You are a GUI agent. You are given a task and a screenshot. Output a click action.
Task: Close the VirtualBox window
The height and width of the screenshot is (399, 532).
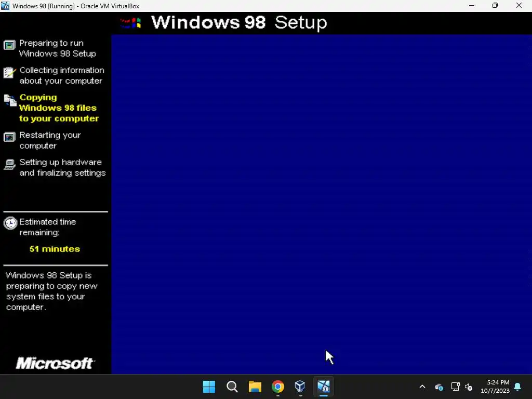519,5
